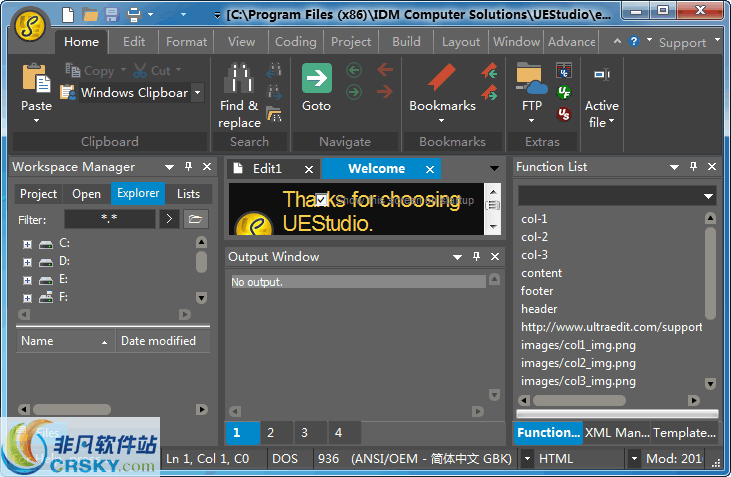
Task: Open the encoding dropdown arrow in status bar
Action: 527,459
